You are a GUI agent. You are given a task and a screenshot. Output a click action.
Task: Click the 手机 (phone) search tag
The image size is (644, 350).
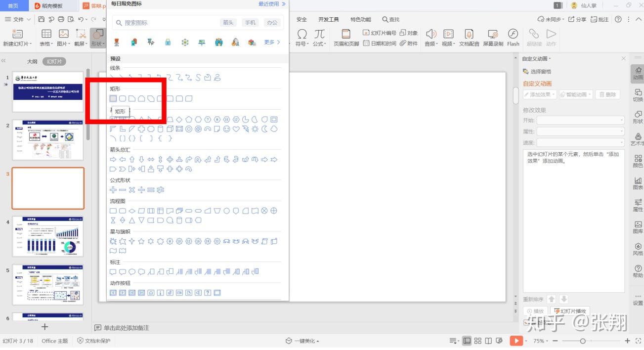(x=250, y=23)
